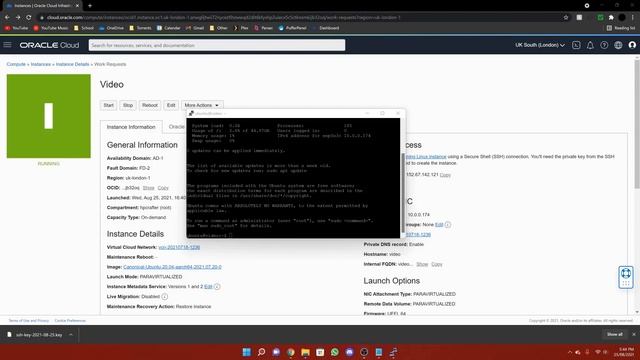Open the UK South (London) region dropdown
The image size is (640, 360).
point(540,45)
